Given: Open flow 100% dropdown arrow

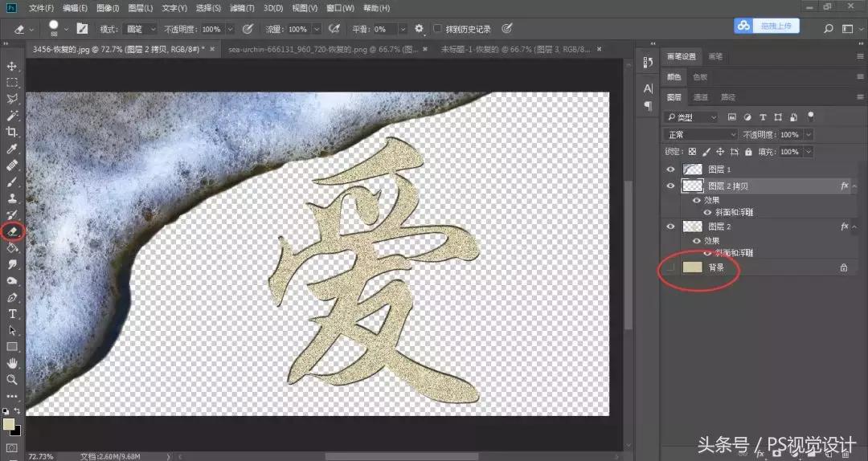Looking at the screenshot, I should (x=317, y=29).
